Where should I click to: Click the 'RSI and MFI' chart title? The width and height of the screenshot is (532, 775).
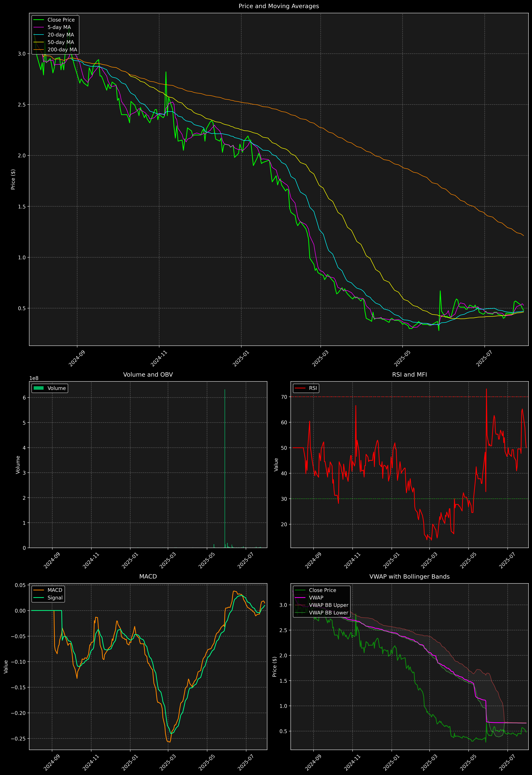pyautogui.click(x=409, y=374)
